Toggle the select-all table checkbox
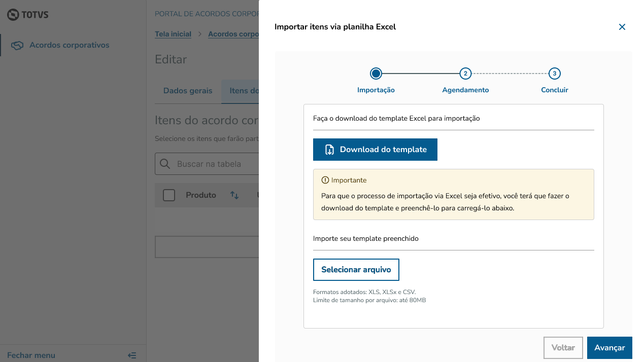This screenshot has height=362, width=644. point(169,195)
